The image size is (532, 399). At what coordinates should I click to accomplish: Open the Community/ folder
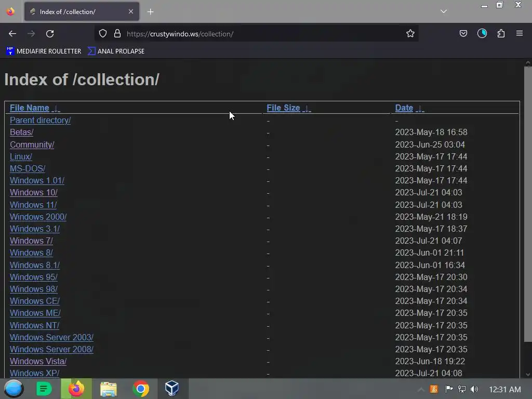coord(32,144)
